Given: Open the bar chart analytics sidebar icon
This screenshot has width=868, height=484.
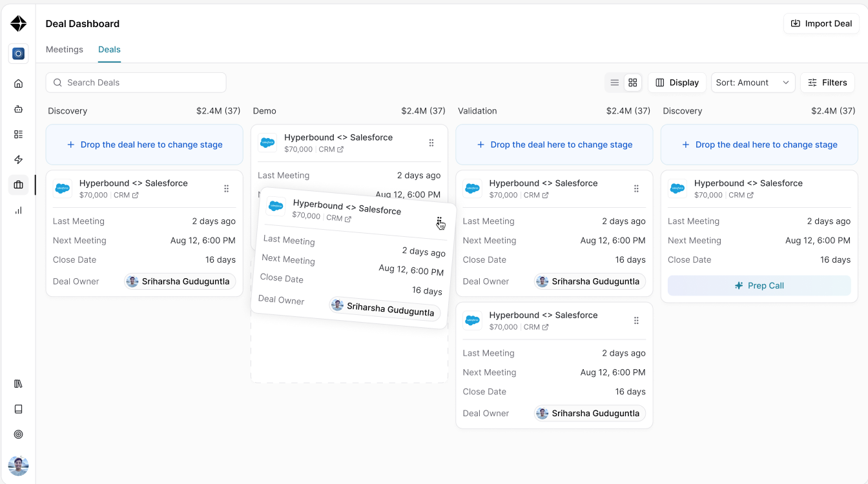Looking at the screenshot, I should point(18,210).
